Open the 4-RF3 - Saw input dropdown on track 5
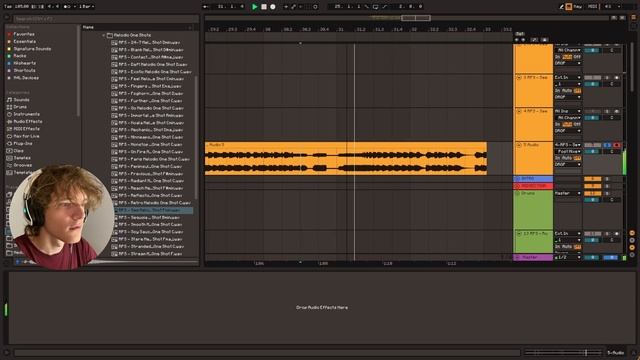The height and width of the screenshot is (360, 640). [568, 145]
